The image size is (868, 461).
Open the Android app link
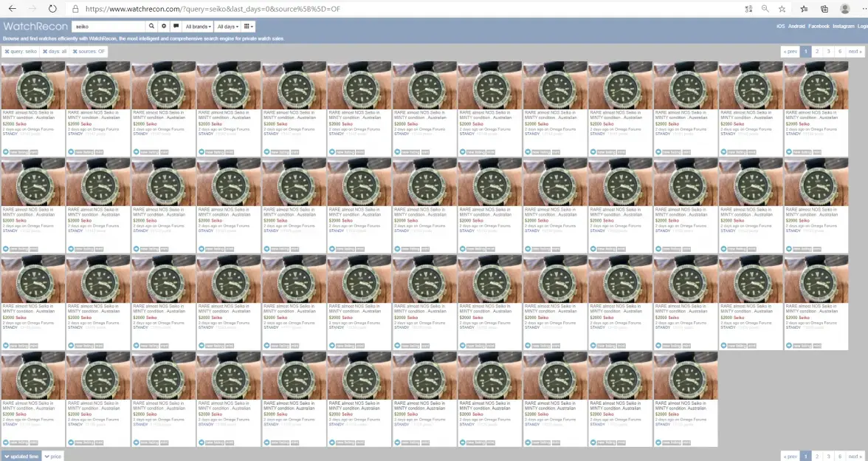(796, 27)
